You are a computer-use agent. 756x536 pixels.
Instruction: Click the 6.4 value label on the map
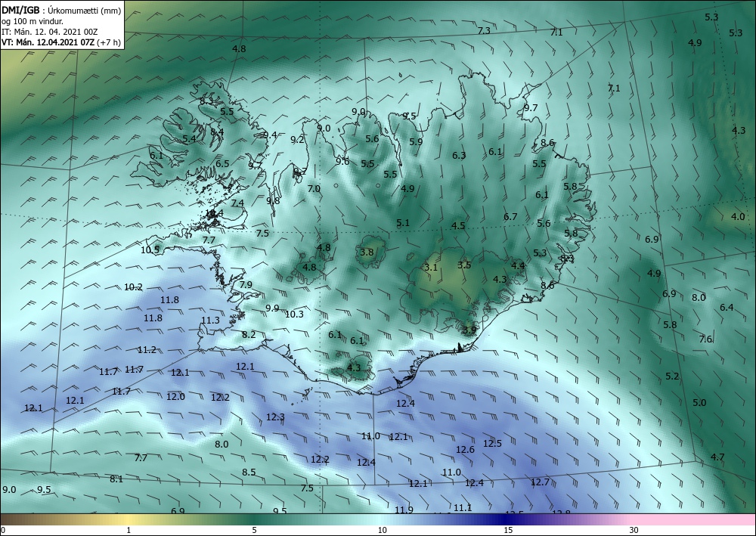point(727,307)
